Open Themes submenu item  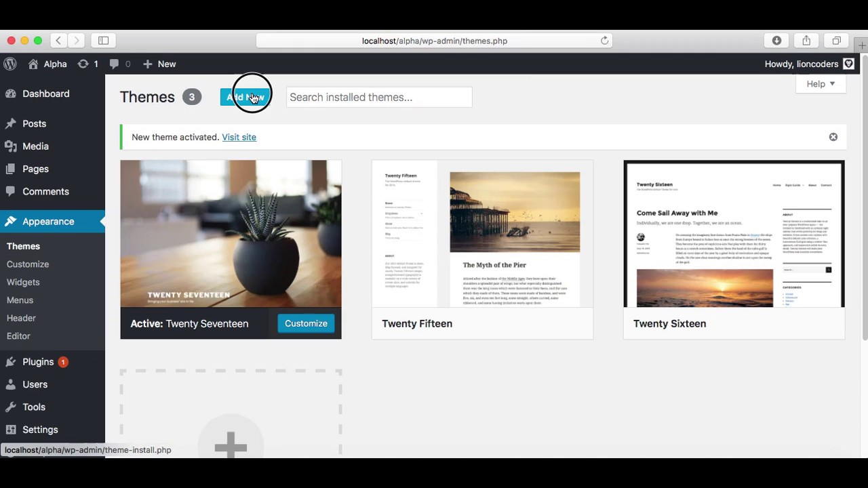pyautogui.click(x=23, y=246)
